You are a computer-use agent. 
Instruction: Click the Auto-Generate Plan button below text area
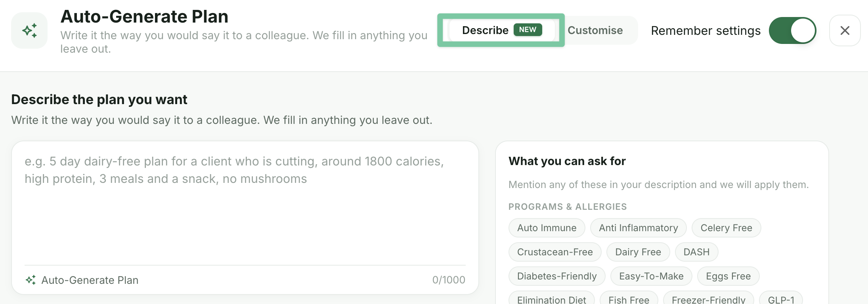82,280
